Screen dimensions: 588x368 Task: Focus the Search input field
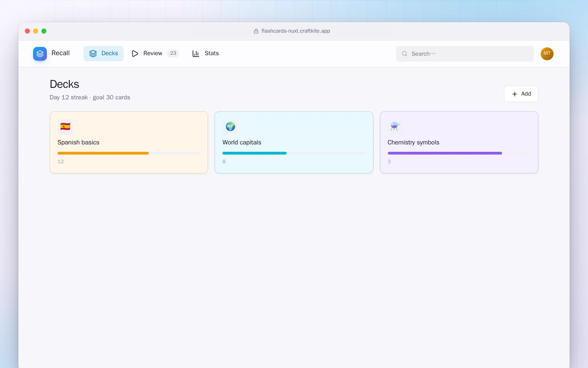pos(465,54)
